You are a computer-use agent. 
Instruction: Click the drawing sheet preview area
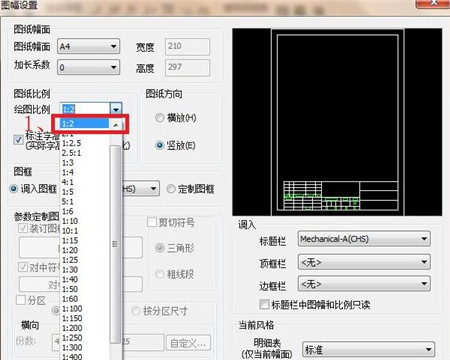[x=337, y=122]
